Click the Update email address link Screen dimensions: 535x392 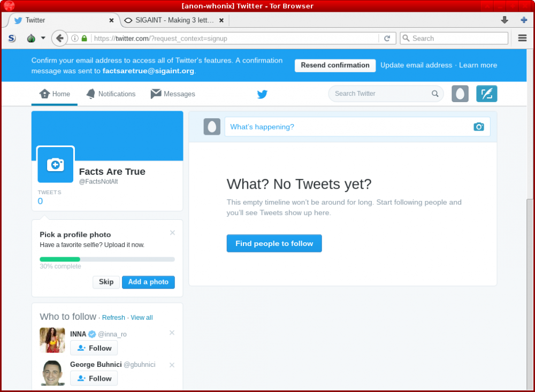point(416,65)
